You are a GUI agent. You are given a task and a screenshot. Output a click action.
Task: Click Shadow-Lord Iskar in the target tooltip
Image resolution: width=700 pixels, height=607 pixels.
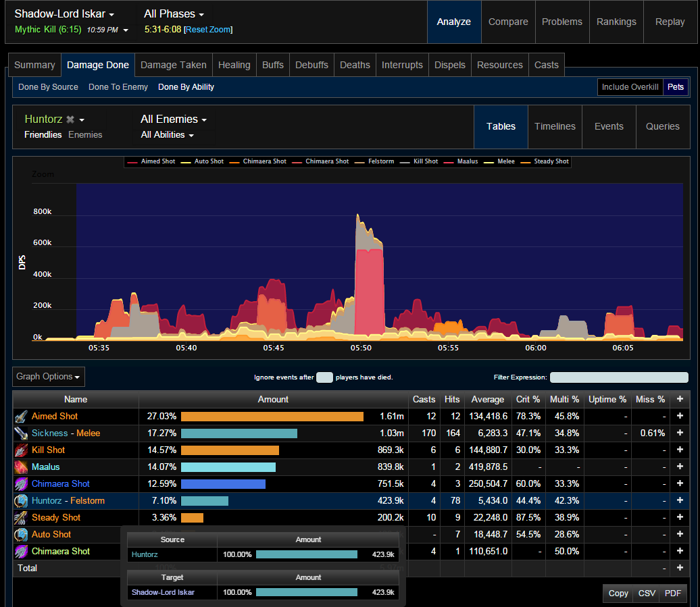tap(163, 592)
